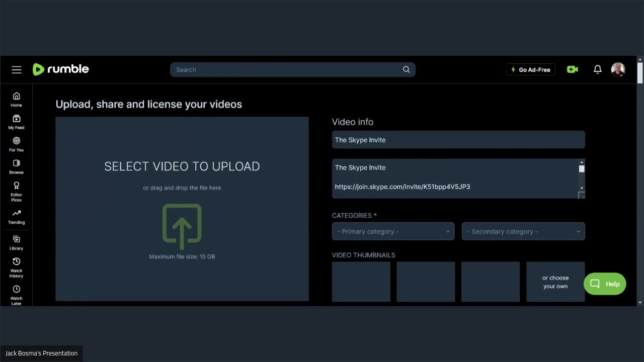Click the description scroll up arrow
This screenshot has width=644, height=362.
click(582, 162)
